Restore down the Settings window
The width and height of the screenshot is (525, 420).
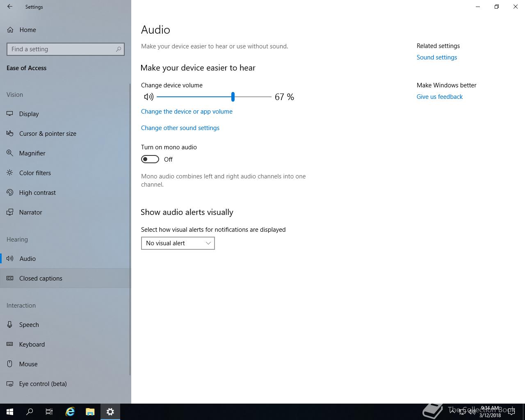[x=497, y=7]
